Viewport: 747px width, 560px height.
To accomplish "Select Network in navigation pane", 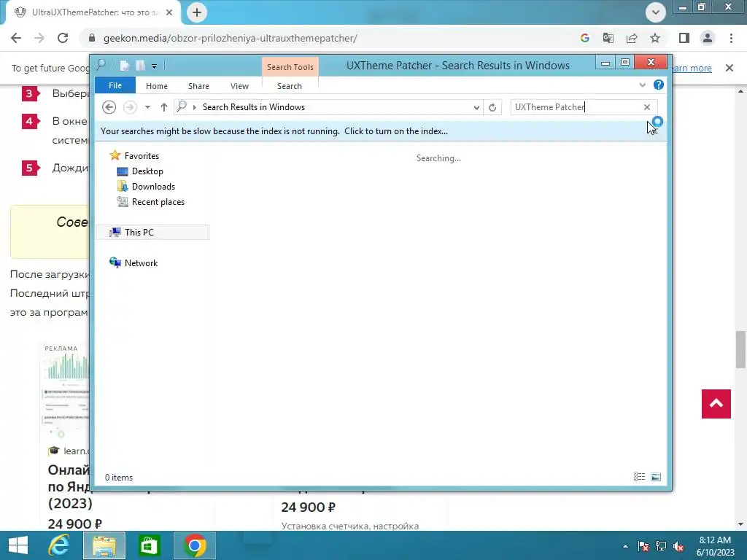I will (141, 262).
